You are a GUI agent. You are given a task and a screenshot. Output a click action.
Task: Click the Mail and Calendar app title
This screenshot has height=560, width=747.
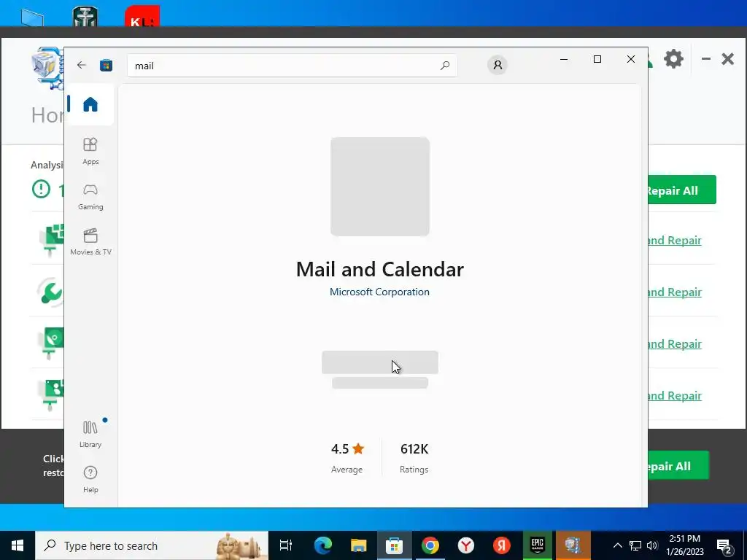(379, 269)
